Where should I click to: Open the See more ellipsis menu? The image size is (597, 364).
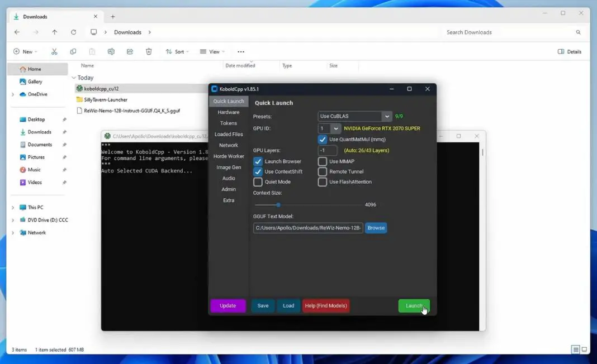coord(241,52)
